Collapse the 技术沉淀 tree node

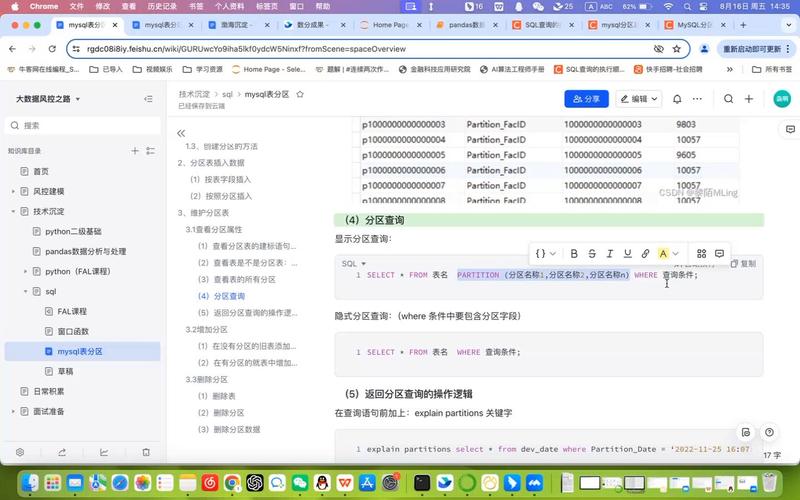pyautogui.click(x=13, y=211)
